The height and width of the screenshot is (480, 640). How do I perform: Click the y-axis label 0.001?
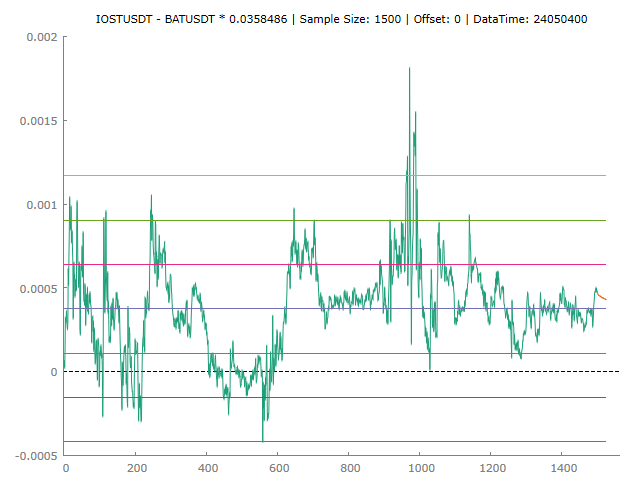point(42,204)
